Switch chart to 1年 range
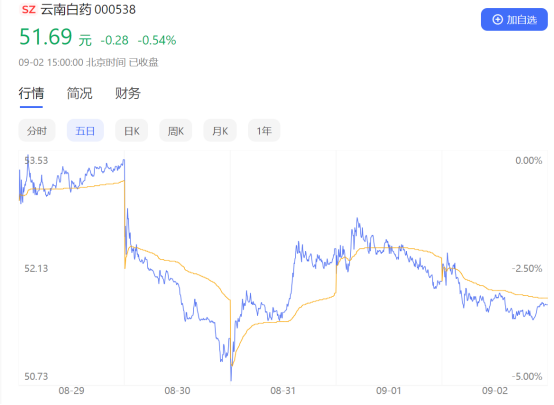Viewport: 554px width, 405px height. [x=264, y=131]
